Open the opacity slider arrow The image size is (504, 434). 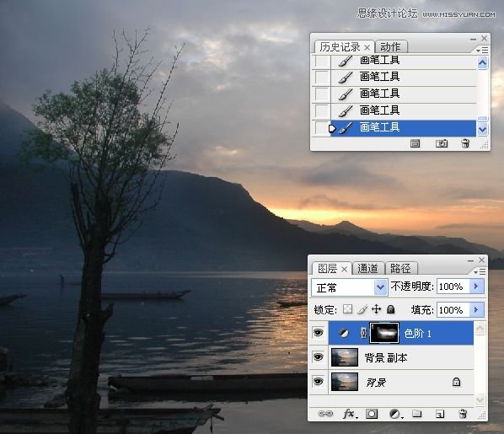pyautogui.click(x=477, y=287)
